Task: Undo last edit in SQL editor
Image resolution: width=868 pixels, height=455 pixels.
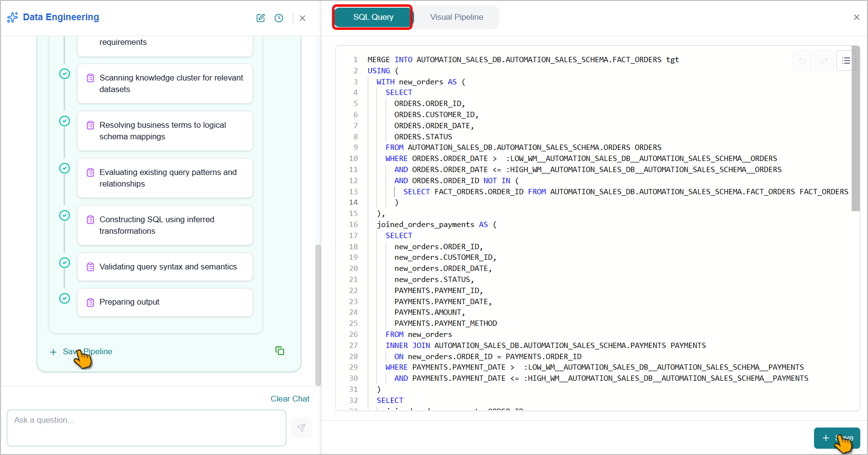Action: click(802, 61)
